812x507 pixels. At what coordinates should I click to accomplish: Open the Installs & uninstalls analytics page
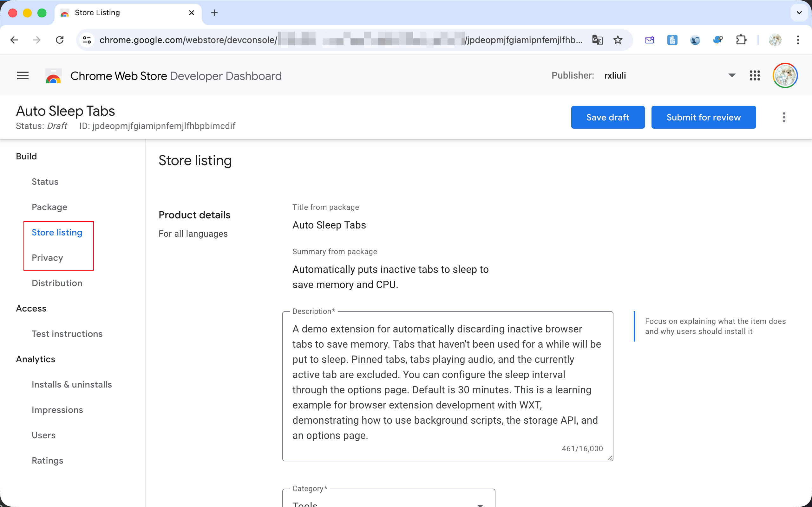click(71, 385)
